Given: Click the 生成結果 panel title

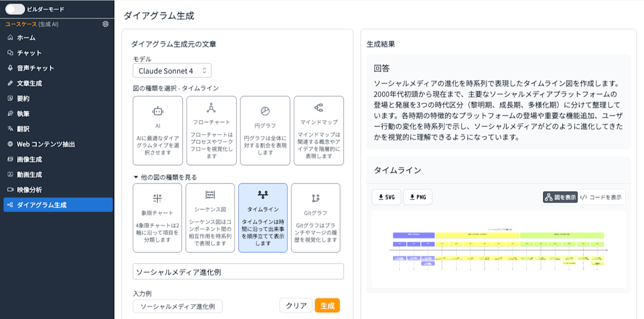Looking at the screenshot, I should pos(380,44).
